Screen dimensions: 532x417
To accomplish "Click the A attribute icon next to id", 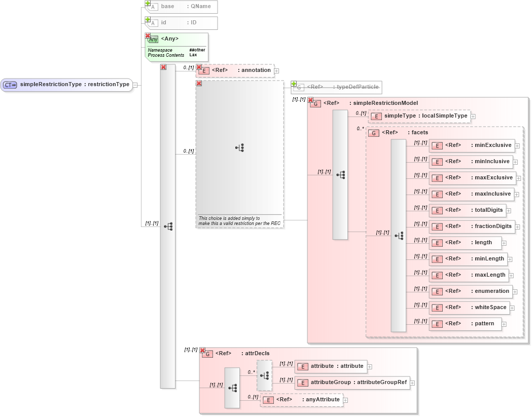I will click(x=153, y=23).
